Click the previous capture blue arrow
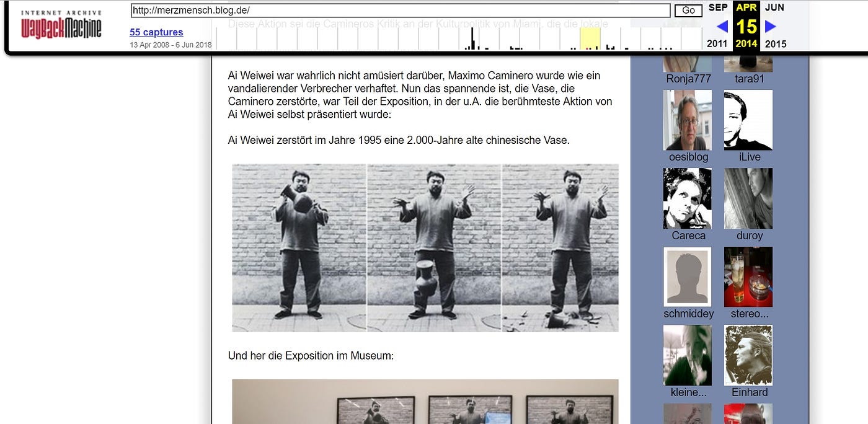This screenshot has width=868, height=424. tap(722, 26)
